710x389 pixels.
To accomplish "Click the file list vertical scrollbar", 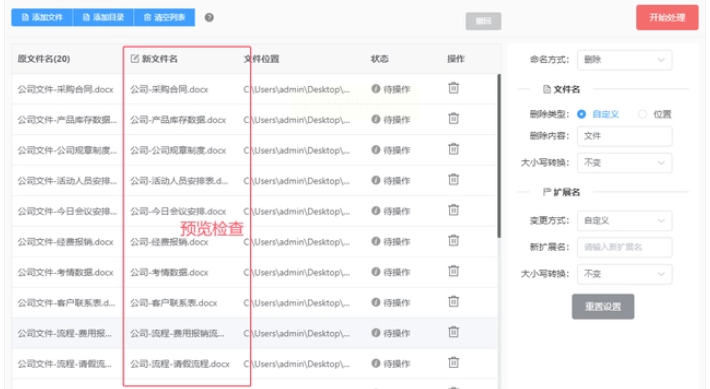I will pos(499,156).
